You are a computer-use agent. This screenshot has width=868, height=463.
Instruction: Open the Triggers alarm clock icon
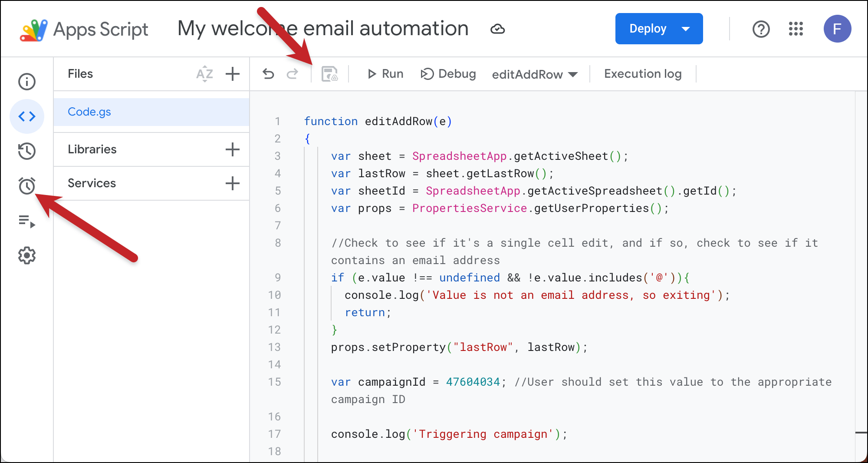click(27, 186)
